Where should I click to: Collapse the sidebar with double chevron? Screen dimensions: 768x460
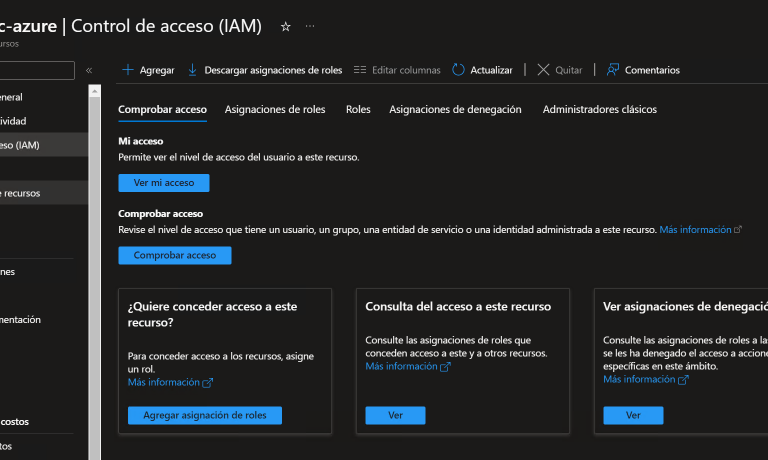pos(89,70)
